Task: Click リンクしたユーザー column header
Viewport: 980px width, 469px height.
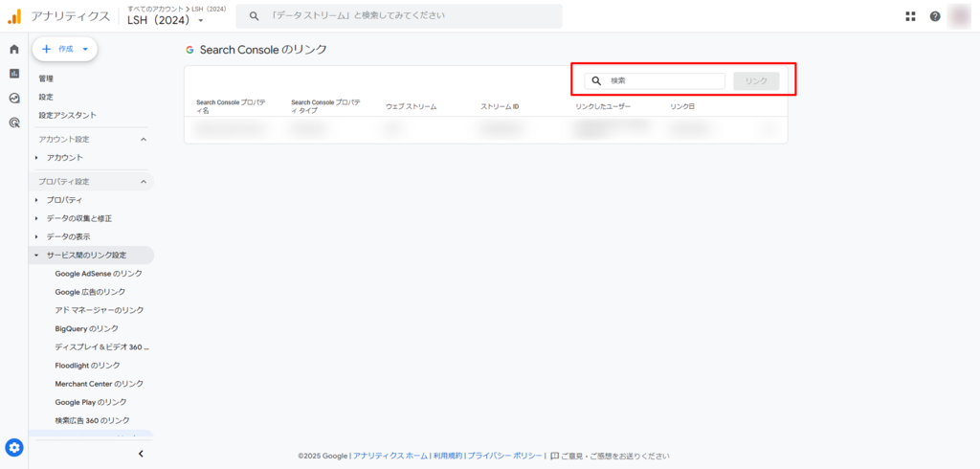Action: click(x=603, y=107)
